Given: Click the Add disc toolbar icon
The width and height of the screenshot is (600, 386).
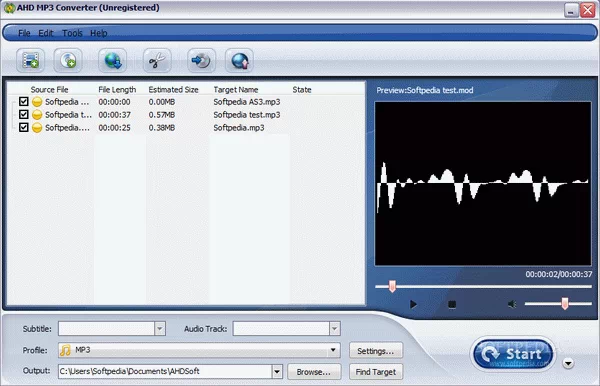Looking at the screenshot, I should [68, 60].
